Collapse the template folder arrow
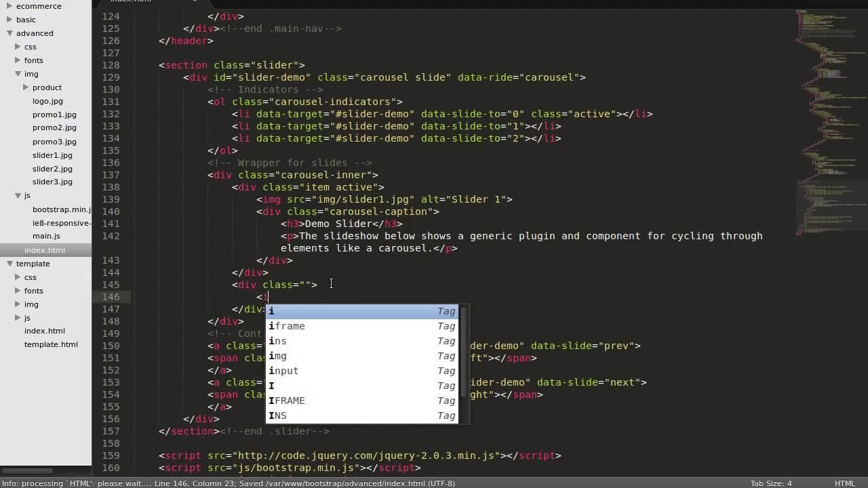This screenshot has height=488, width=868. pos(10,264)
